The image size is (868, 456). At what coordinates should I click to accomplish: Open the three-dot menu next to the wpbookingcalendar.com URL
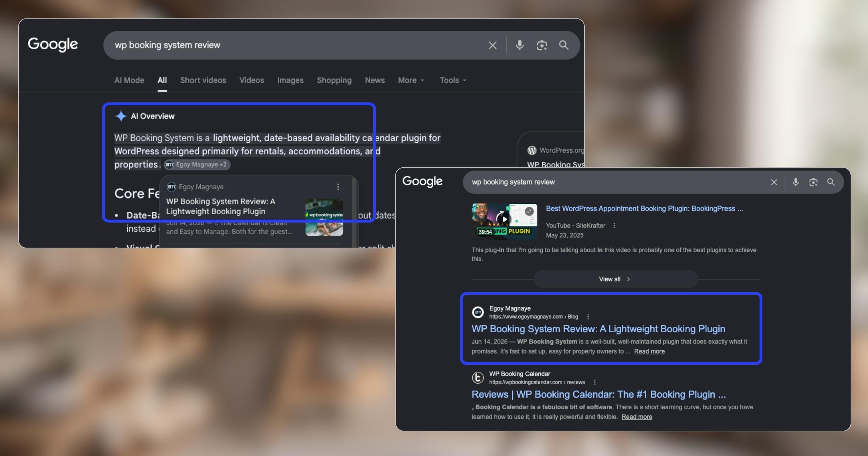point(595,382)
